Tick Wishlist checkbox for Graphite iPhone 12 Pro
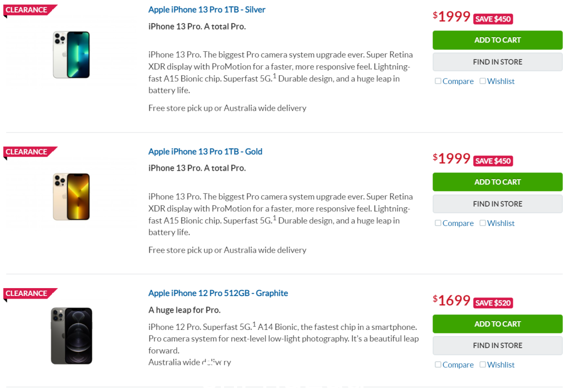The height and width of the screenshot is (392, 564). [483, 365]
